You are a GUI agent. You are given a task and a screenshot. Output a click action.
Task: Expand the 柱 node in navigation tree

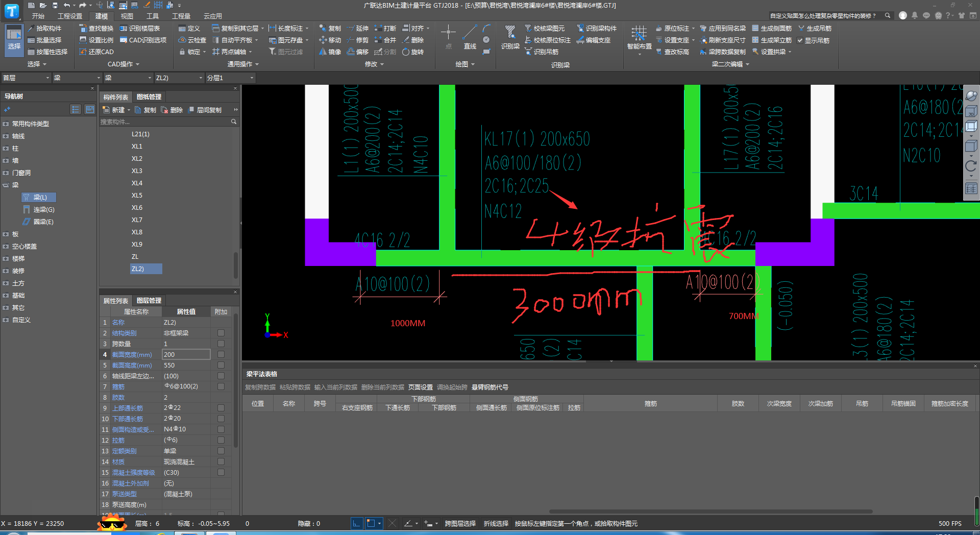(x=6, y=149)
